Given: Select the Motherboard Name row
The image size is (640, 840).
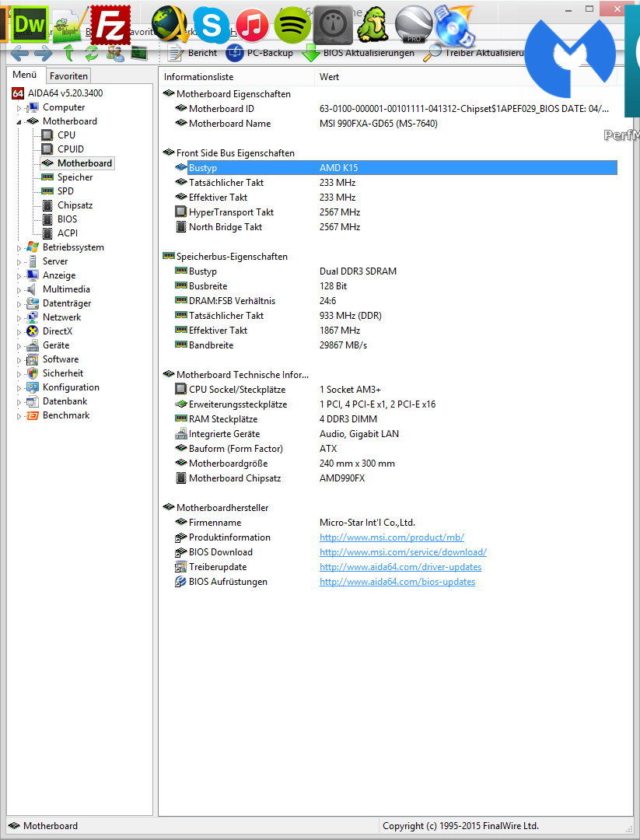Looking at the screenshot, I should click(397, 124).
